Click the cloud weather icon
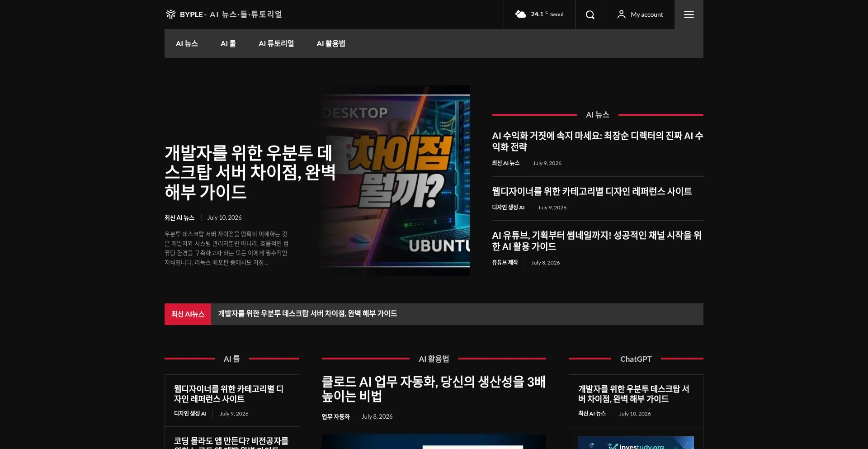 [521, 14]
